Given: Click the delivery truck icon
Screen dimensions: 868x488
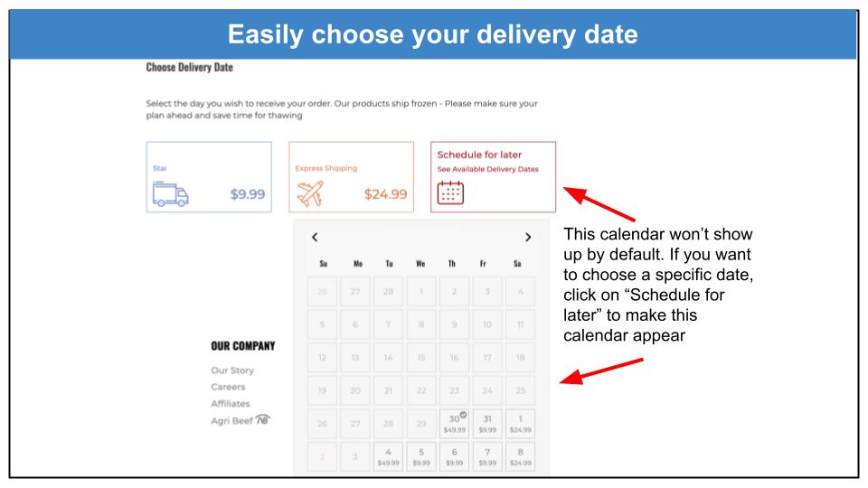Looking at the screenshot, I should click(x=171, y=194).
